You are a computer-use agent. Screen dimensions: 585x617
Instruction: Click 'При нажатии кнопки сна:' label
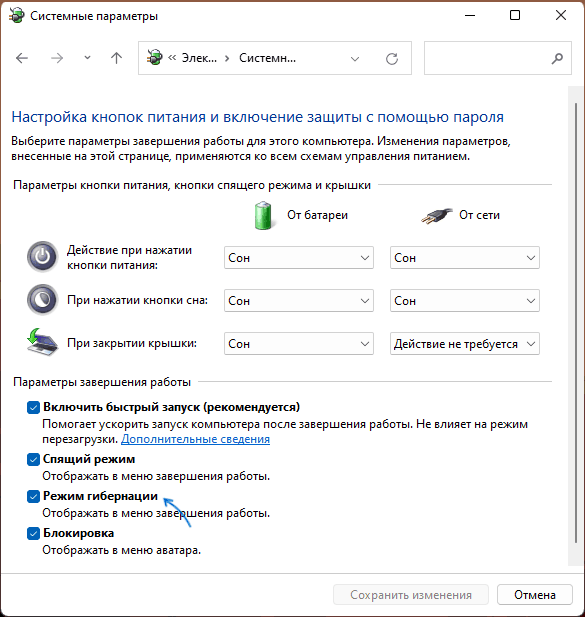(x=137, y=300)
